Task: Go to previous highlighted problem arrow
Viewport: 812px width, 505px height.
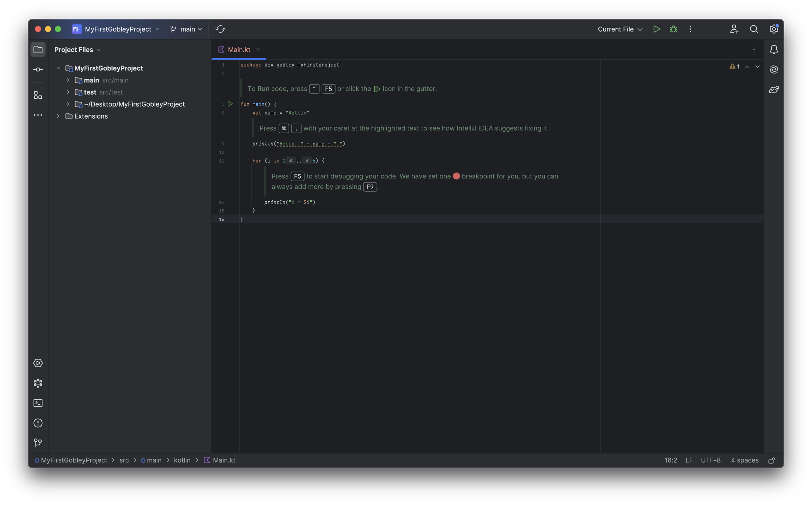Action: click(x=747, y=66)
